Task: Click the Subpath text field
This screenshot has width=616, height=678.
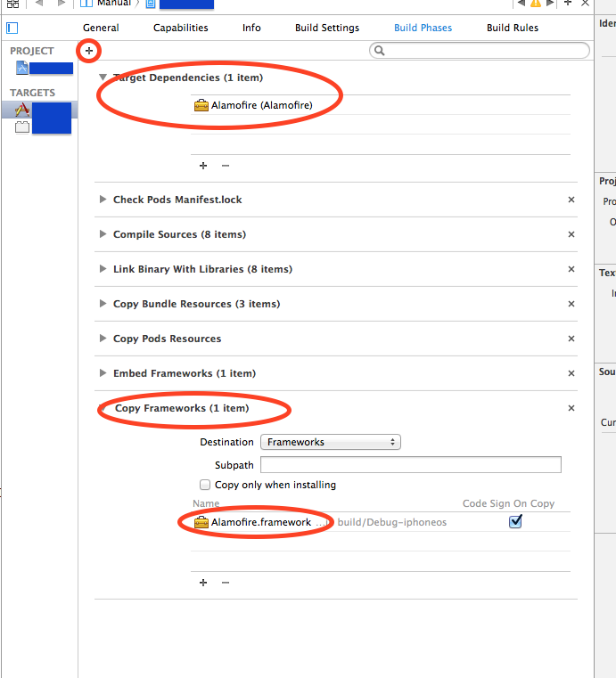Action: pos(411,465)
